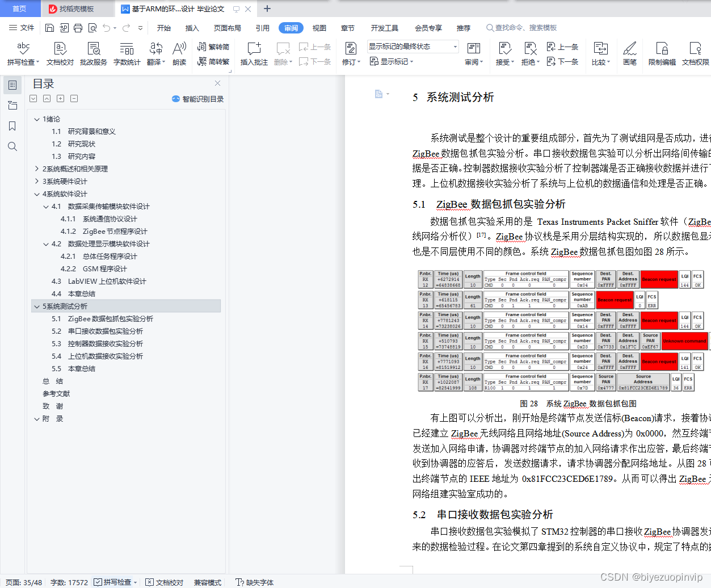711x588 pixels.
Task: Click the undo arrow icon
Action: coord(106,28)
